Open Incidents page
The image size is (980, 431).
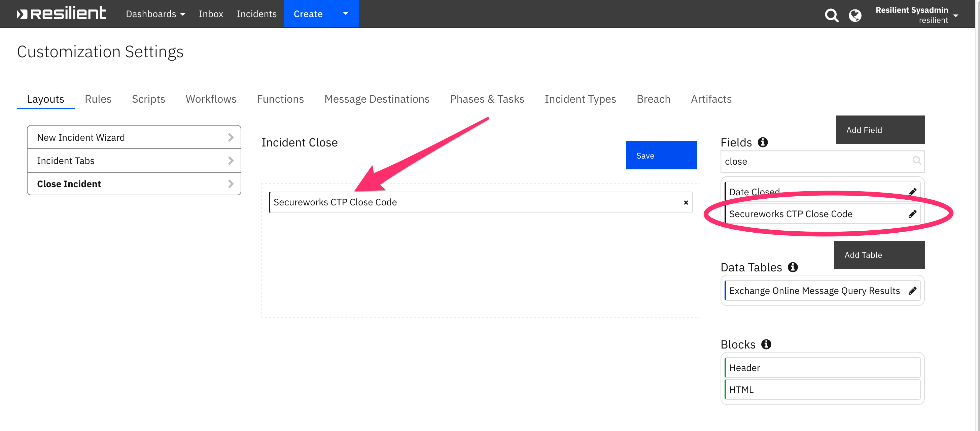click(x=257, y=14)
